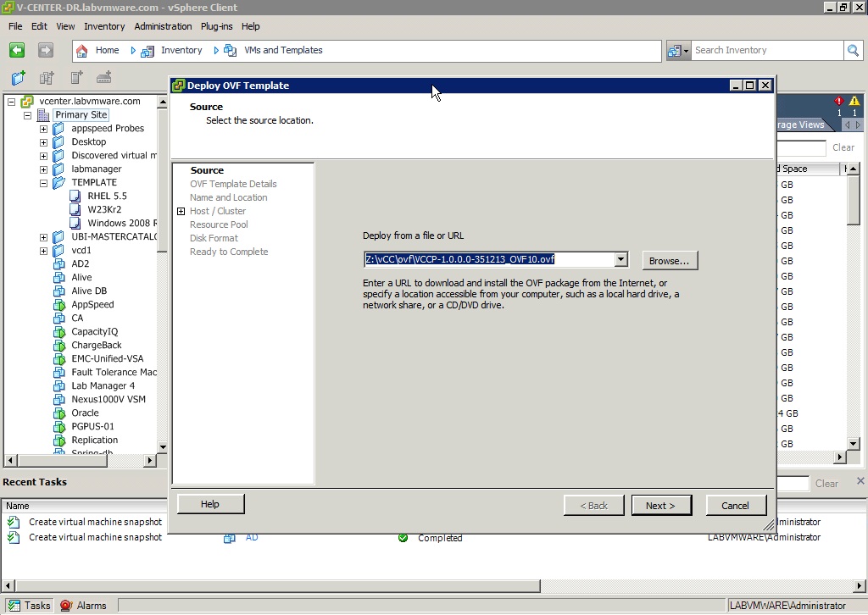Close the Recent Tasks panel
This screenshot has width=868, height=615.
pyautogui.click(x=860, y=481)
